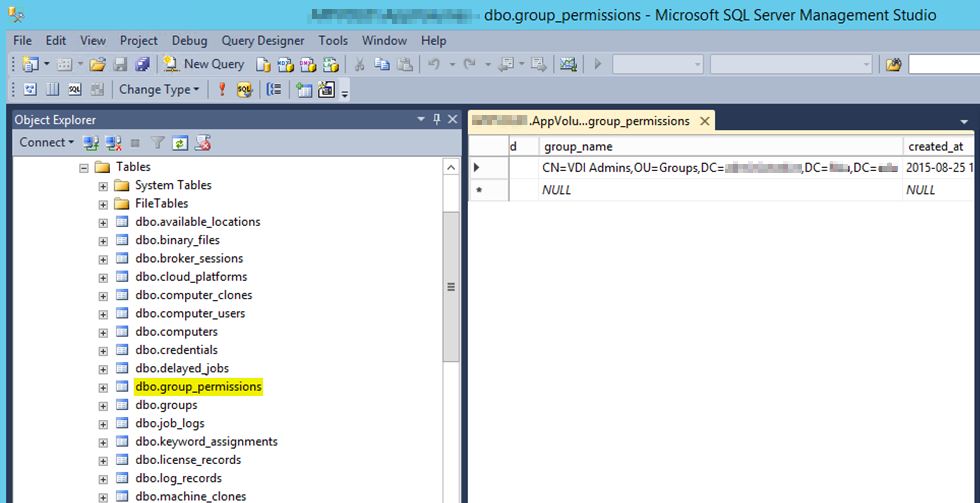Click the Open File folder icon
This screenshot has height=503, width=980.
[97, 64]
